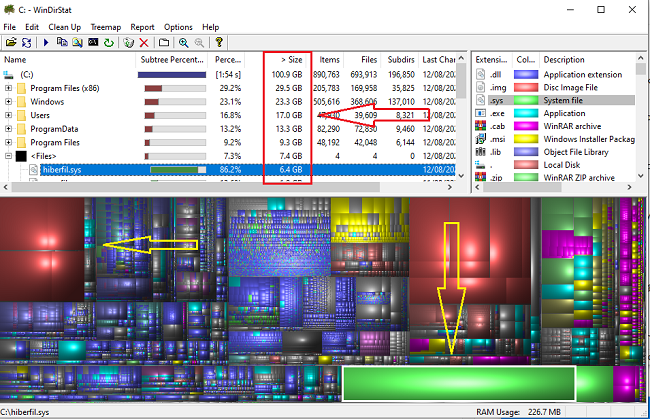650x419 pixels.
Task: Click the Command Prompt Here icon
Action: pos(93,42)
